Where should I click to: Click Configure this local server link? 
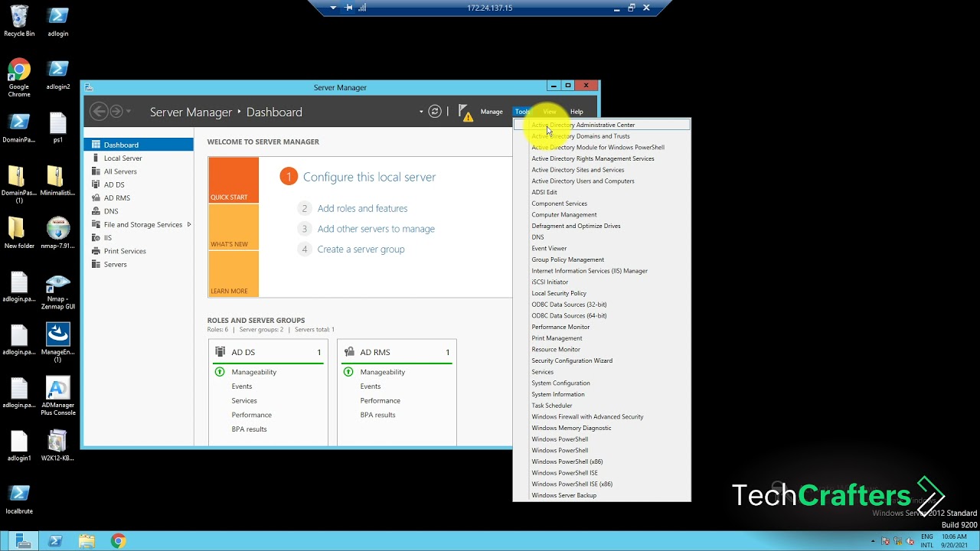point(369,177)
